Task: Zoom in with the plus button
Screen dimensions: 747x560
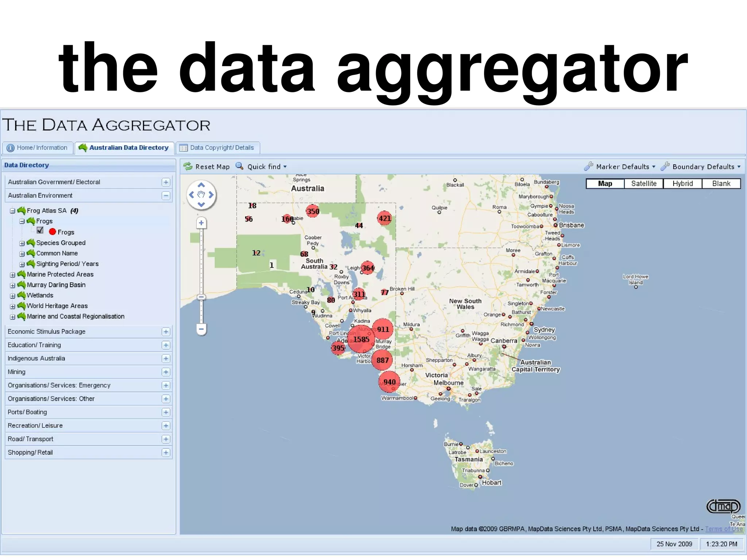Action: coord(201,223)
